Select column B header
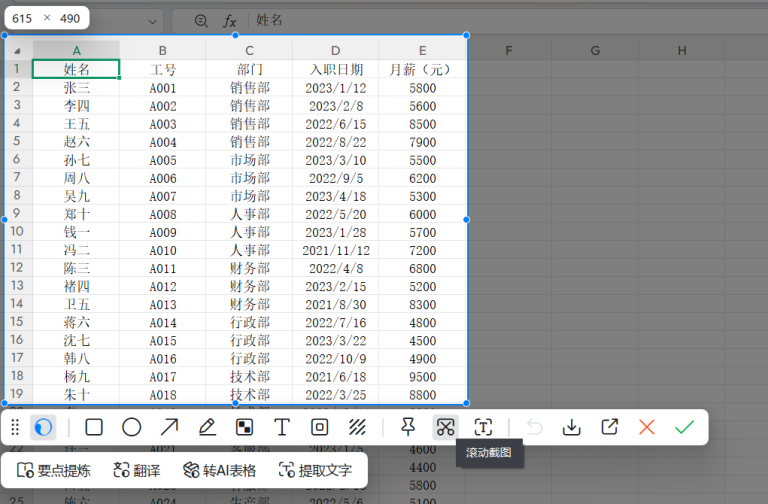The image size is (768, 504). [x=163, y=50]
